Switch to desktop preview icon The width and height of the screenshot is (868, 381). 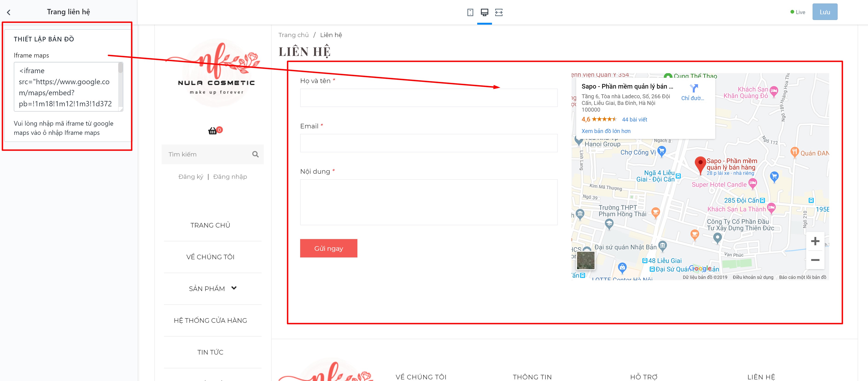(484, 12)
